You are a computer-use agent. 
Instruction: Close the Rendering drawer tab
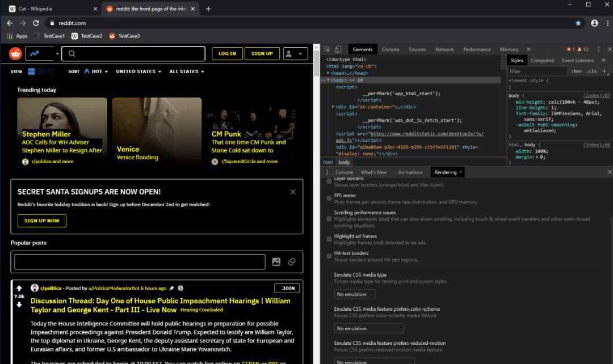(x=460, y=172)
